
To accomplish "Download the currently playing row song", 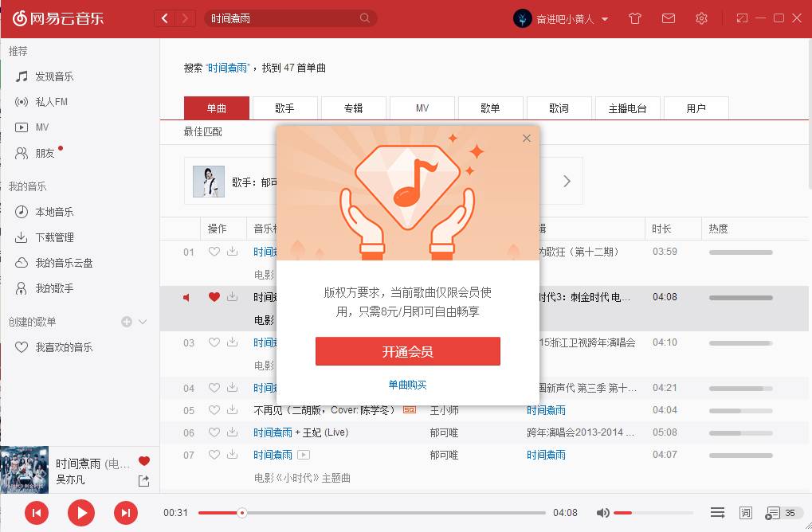I will pyautogui.click(x=233, y=296).
